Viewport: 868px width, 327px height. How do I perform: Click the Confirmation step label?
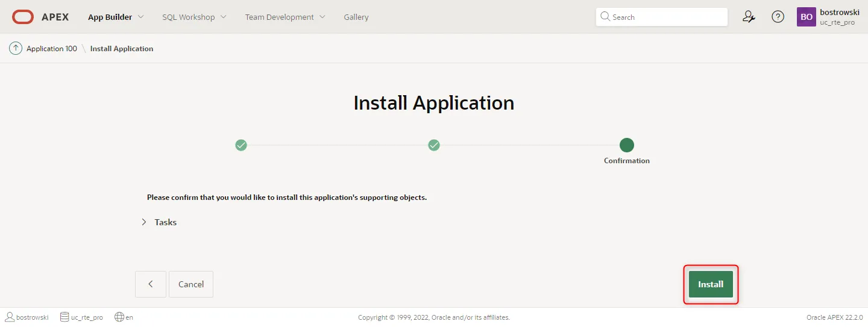point(627,161)
